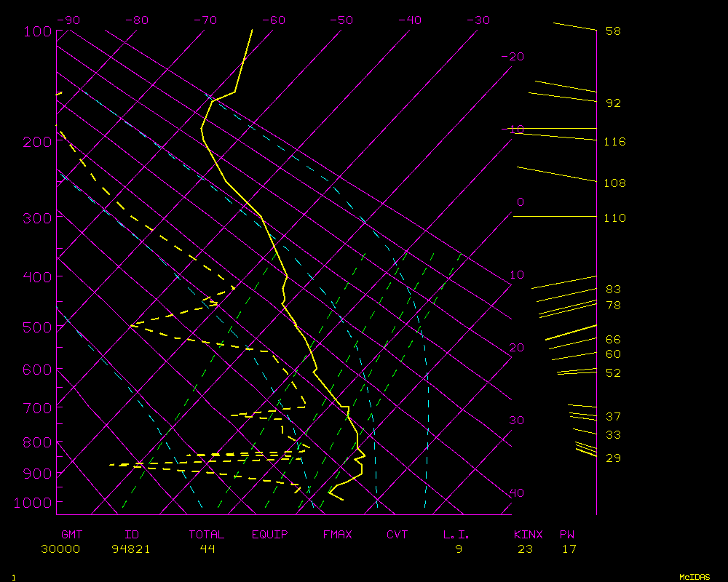Click the GMT header label
The height and width of the screenshot is (582, 728).
pyautogui.click(x=72, y=535)
